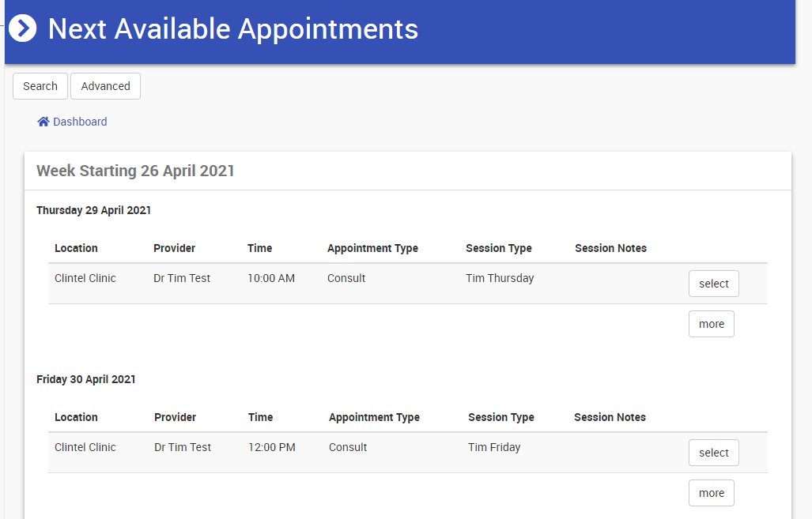Image resolution: width=812 pixels, height=519 pixels.
Task: Click the Location column header under Thursday
Action: (76, 248)
